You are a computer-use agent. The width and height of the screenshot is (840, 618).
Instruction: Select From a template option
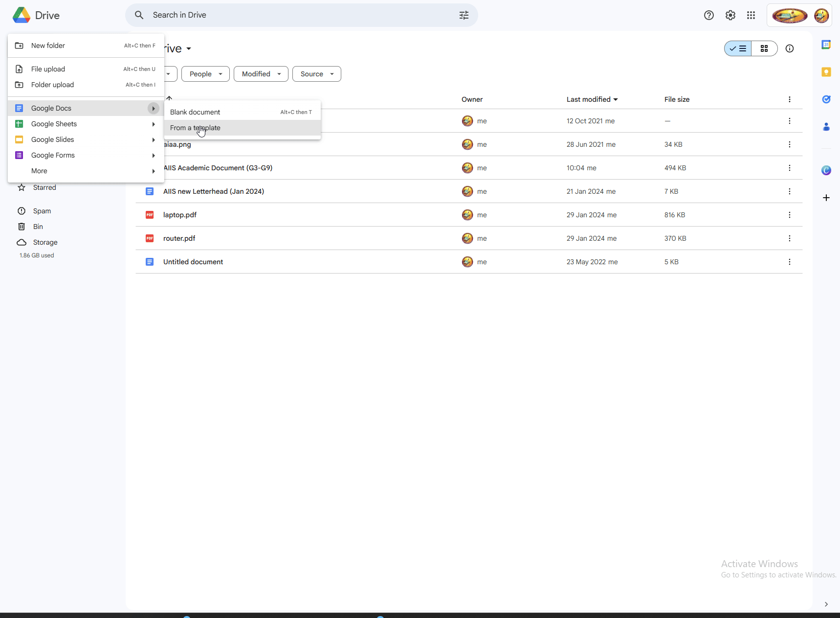pos(243,128)
